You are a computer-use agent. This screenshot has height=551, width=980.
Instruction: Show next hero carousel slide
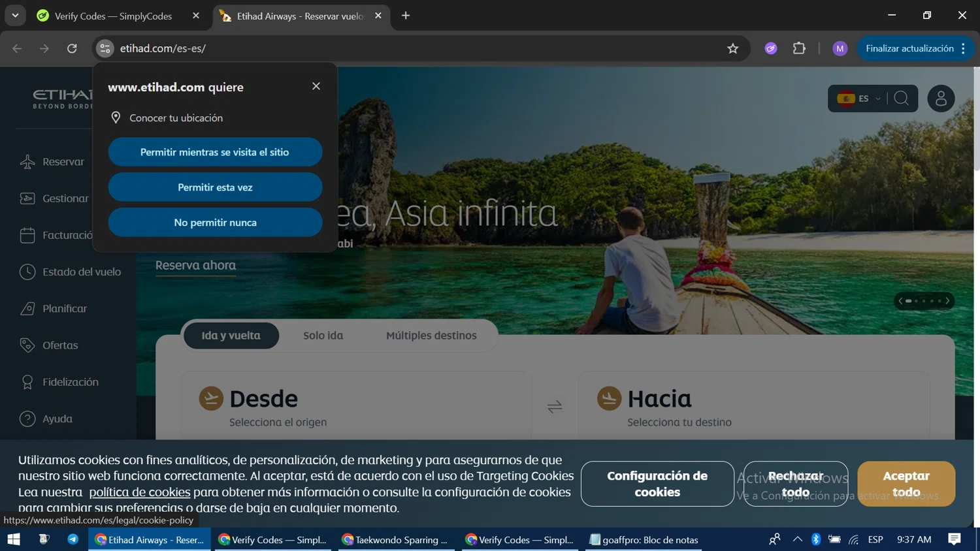tap(947, 301)
